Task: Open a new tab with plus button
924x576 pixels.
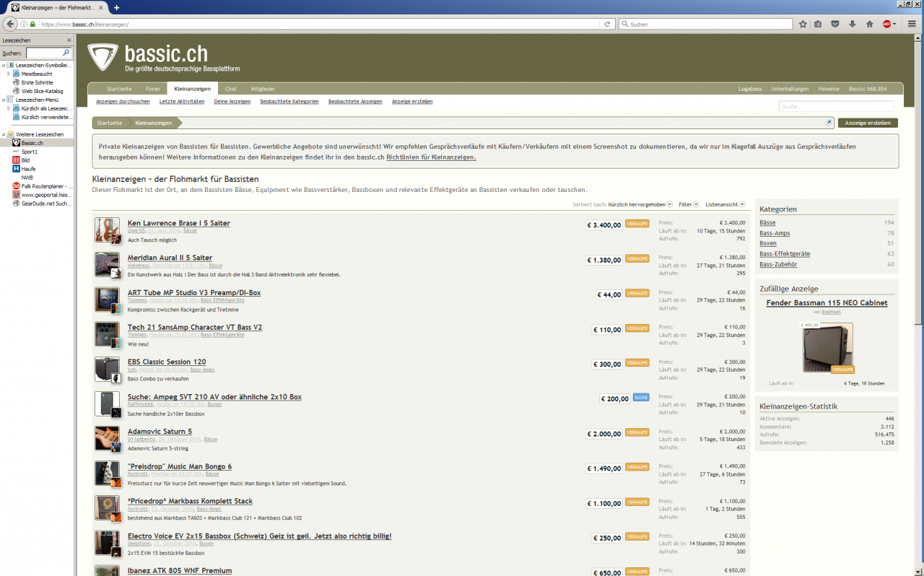Action: pyautogui.click(x=117, y=7)
